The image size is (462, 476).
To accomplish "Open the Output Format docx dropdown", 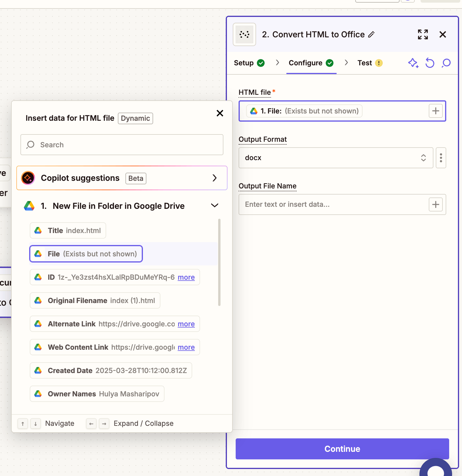I will [336, 158].
